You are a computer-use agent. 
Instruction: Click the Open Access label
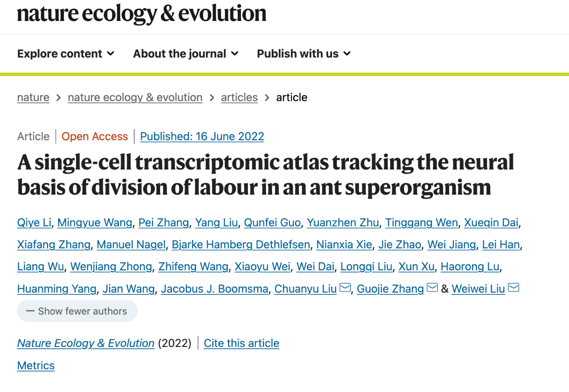pyautogui.click(x=95, y=136)
